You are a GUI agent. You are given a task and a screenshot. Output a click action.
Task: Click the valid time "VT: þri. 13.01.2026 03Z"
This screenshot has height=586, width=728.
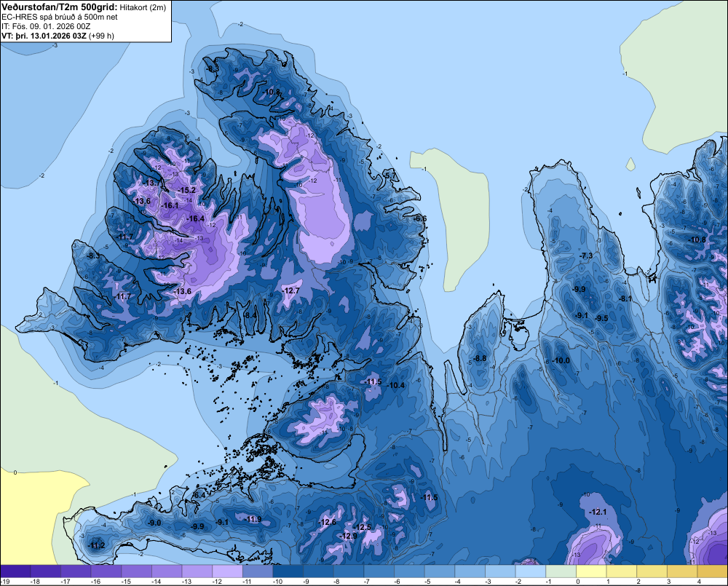tap(44, 36)
